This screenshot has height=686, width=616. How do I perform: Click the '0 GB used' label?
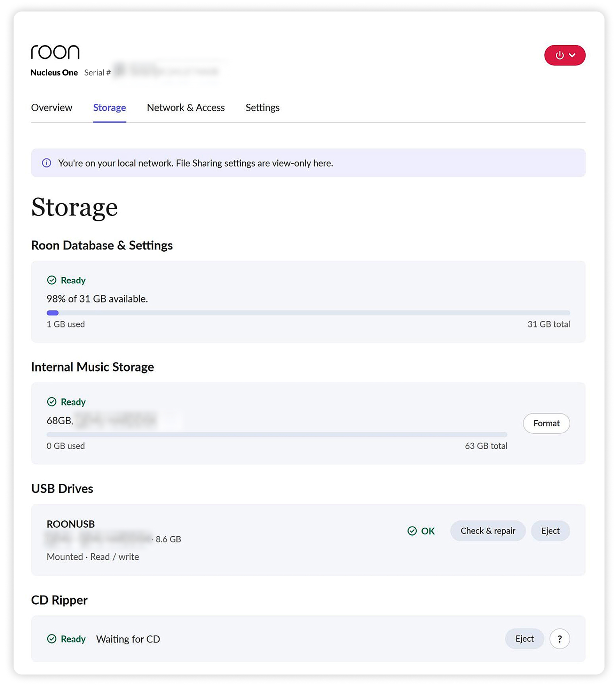[x=65, y=445]
